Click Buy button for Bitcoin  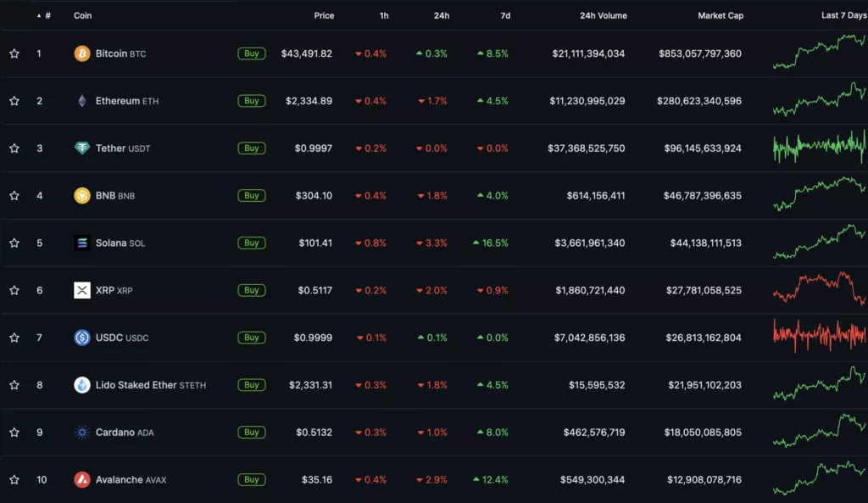pyautogui.click(x=251, y=53)
